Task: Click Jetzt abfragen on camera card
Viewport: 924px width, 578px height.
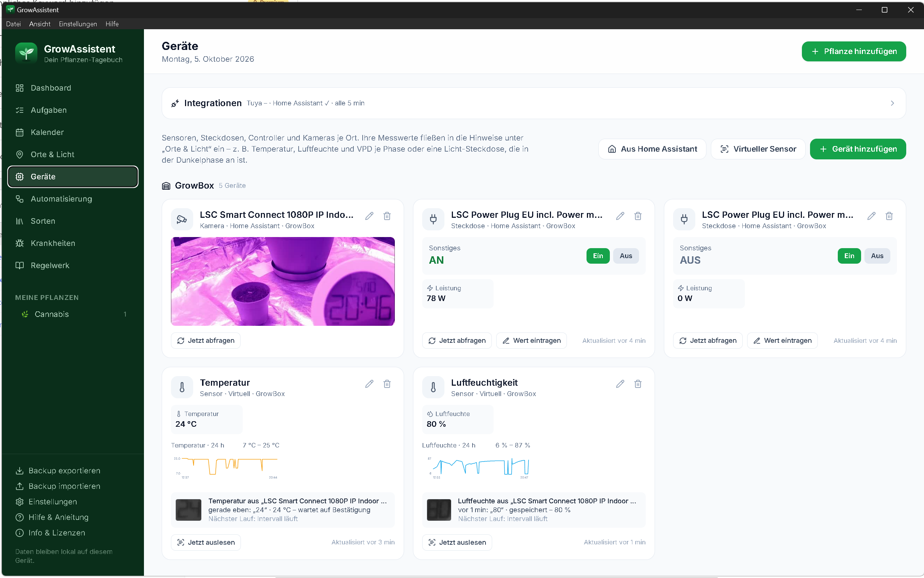Action: 206,341
